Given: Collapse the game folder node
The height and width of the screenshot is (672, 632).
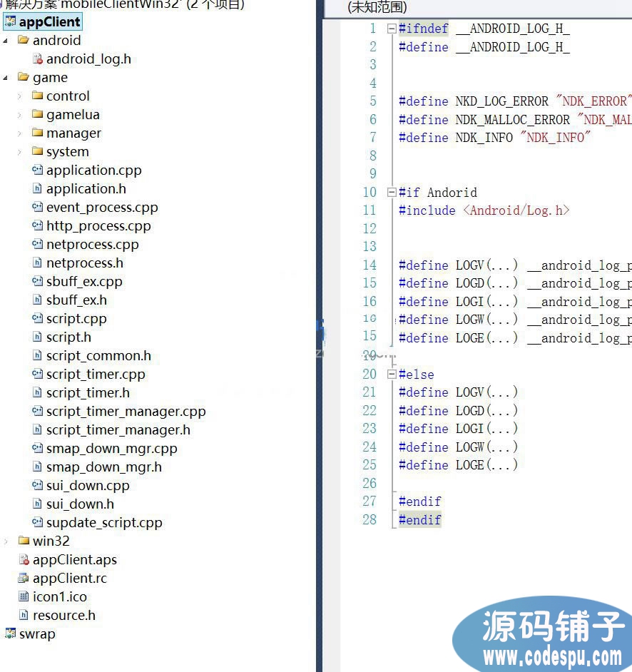Looking at the screenshot, I should tap(5, 78).
